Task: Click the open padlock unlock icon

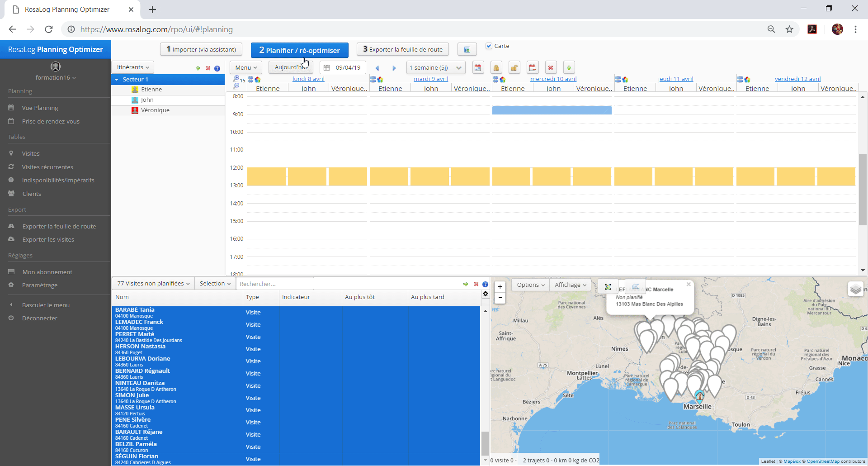Action: tap(514, 68)
